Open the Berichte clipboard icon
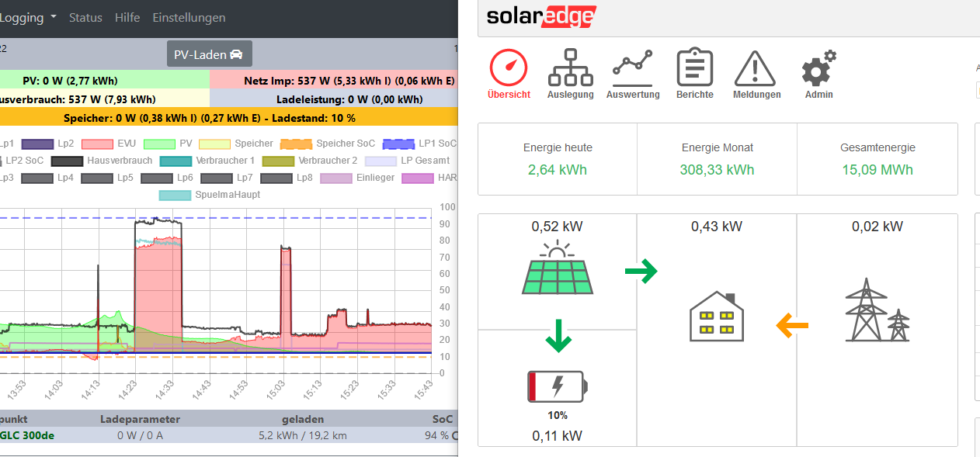 click(x=694, y=68)
